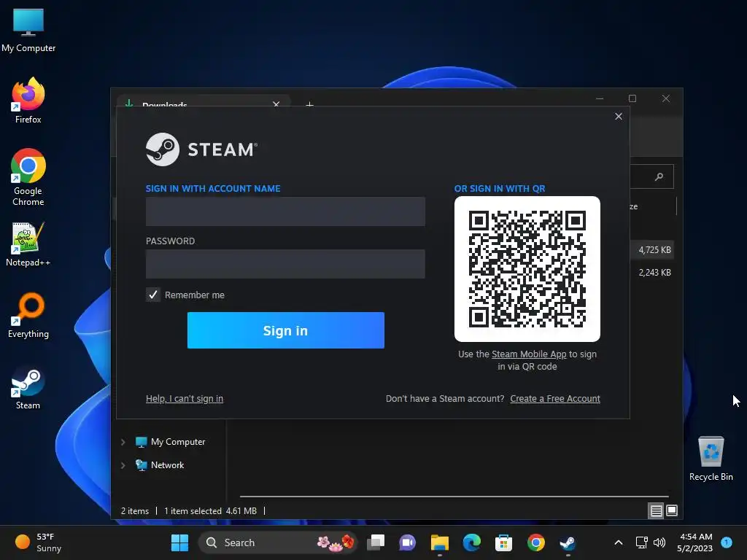The width and height of the screenshot is (747, 560).
Task: Close the Steam sign-in dialog
Action: (619, 116)
